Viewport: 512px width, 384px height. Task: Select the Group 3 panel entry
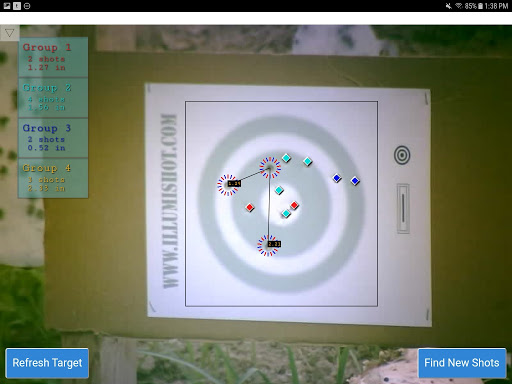(x=53, y=138)
